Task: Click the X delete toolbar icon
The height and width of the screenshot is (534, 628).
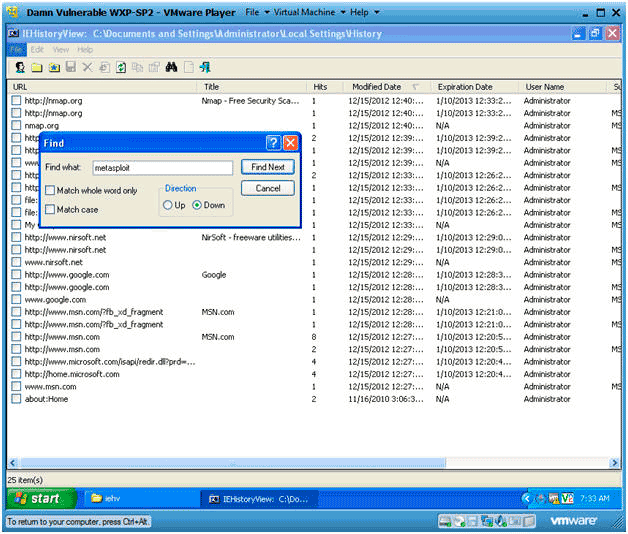Action: (87, 67)
